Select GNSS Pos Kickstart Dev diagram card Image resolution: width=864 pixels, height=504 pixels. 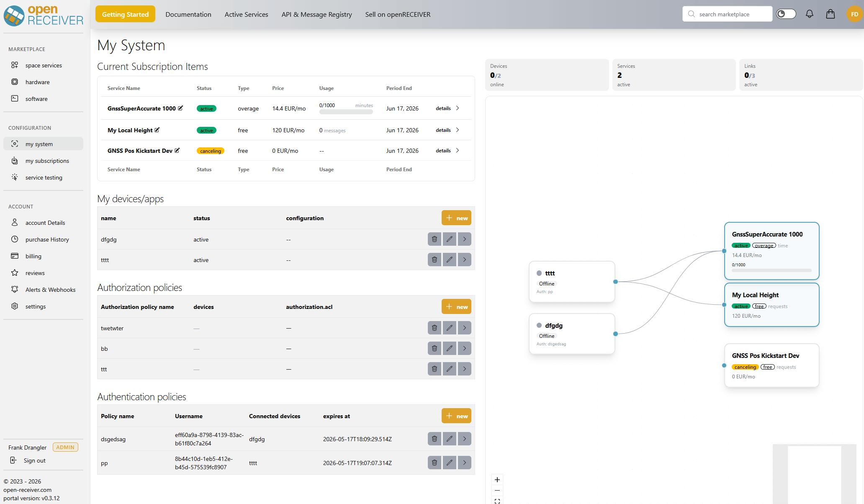[x=771, y=365]
